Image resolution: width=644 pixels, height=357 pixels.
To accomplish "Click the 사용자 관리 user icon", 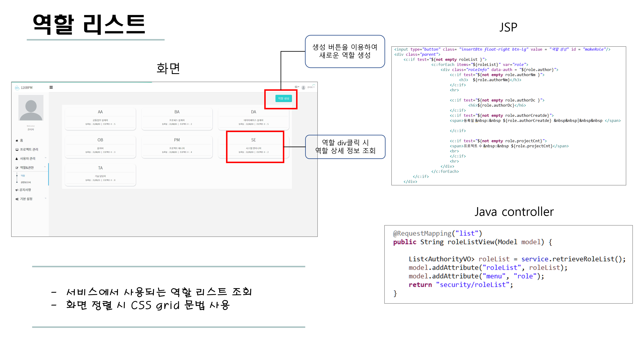I will point(17,159).
